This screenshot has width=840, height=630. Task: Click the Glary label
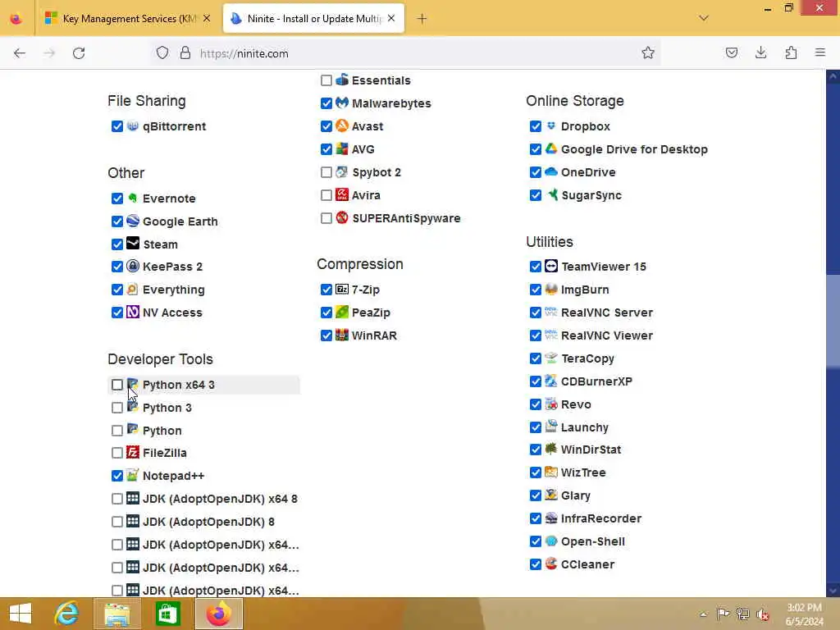coord(575,495)
